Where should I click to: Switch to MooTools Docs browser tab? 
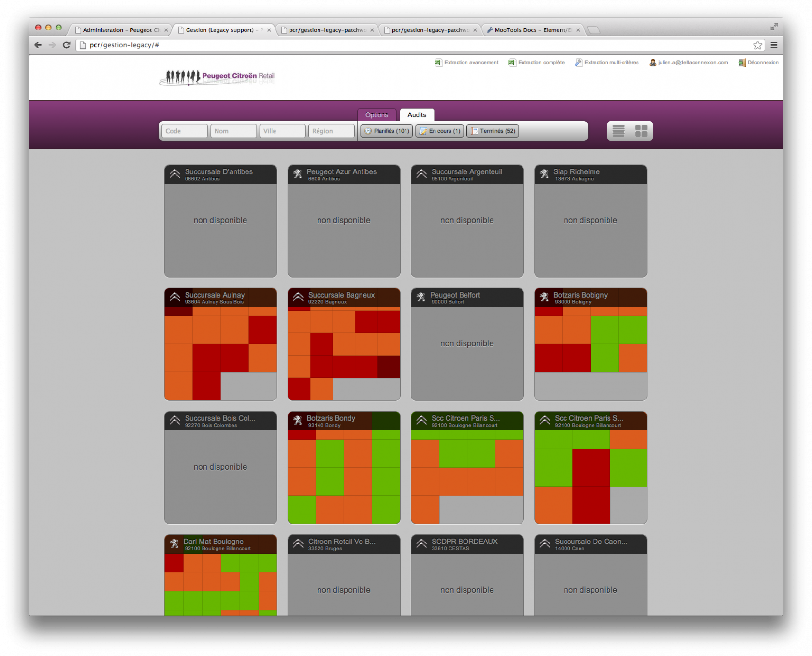[x=532, y=30]
